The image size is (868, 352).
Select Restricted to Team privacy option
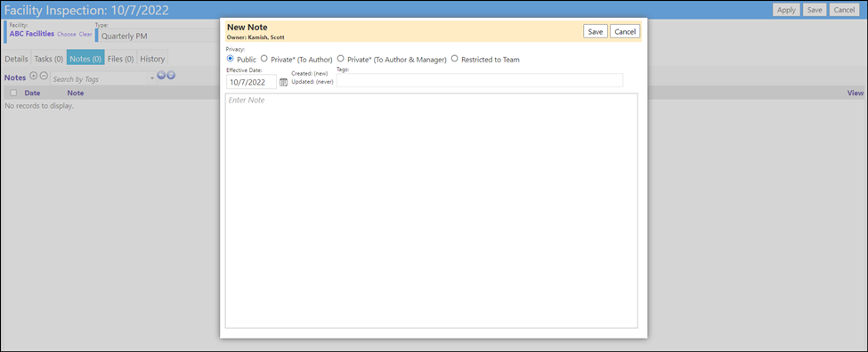click(x=455, y=58)
